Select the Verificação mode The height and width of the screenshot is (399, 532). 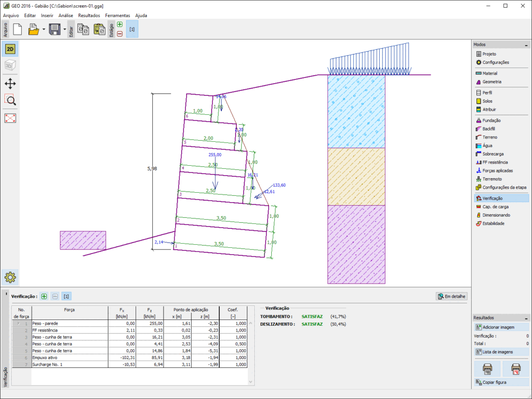[501, 198]
